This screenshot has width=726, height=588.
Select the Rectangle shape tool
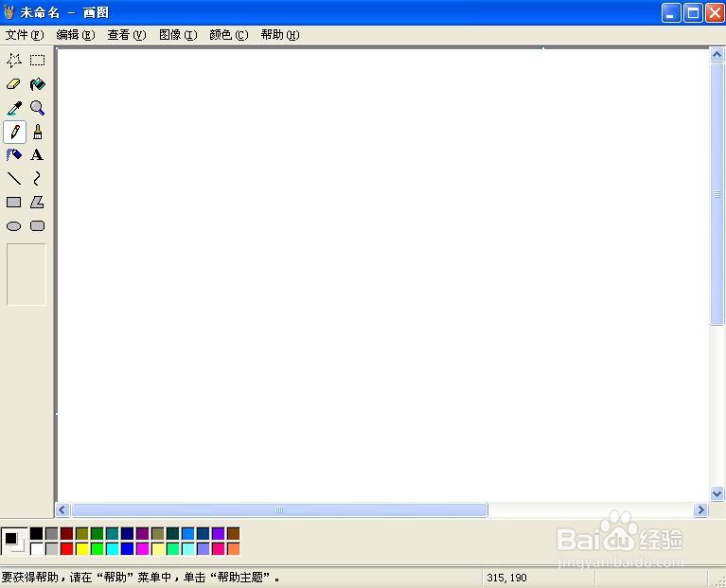click(14, 203)
